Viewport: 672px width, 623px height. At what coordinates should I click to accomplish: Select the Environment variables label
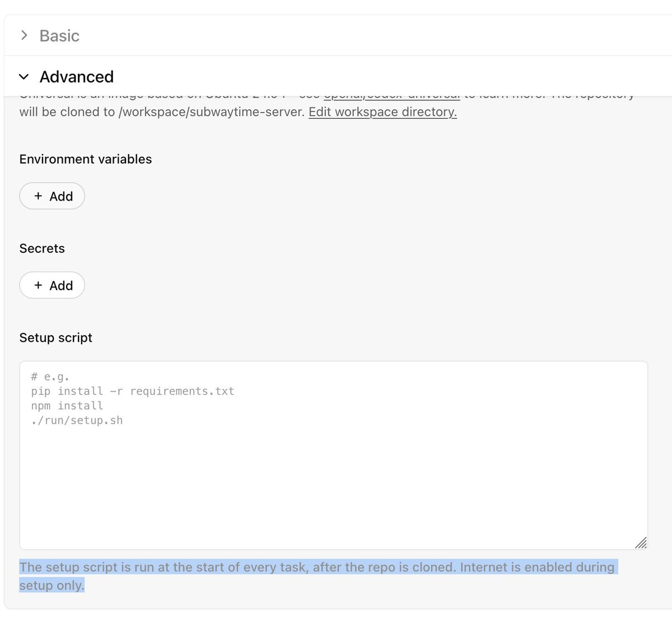tap(86, 159)
